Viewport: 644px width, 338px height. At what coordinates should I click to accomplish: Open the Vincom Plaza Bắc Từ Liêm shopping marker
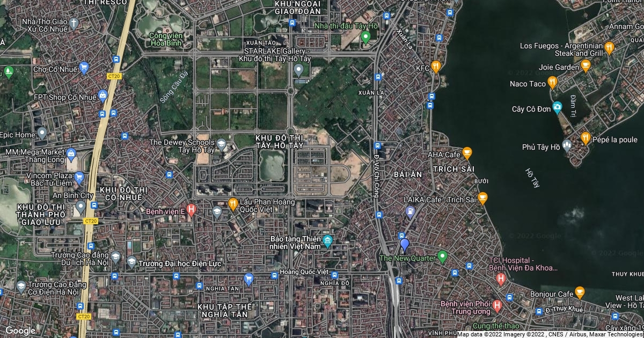79,178
